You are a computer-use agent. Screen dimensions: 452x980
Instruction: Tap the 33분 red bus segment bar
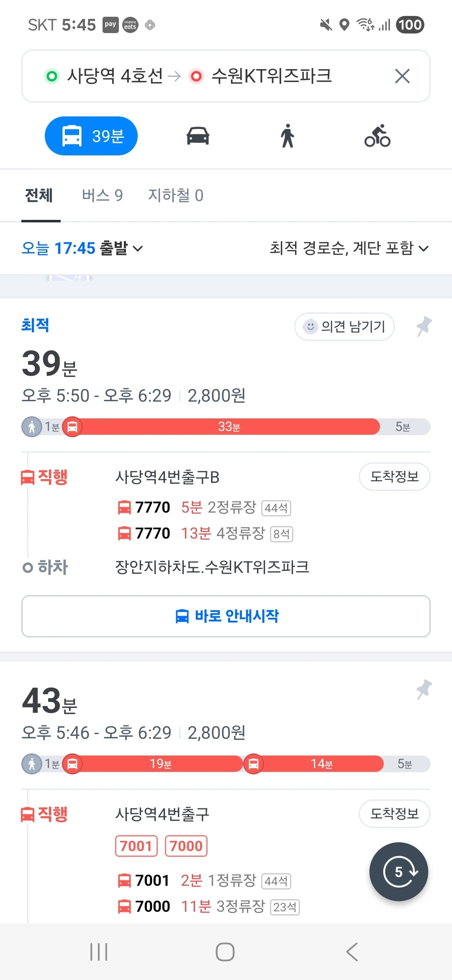(229, 427)
